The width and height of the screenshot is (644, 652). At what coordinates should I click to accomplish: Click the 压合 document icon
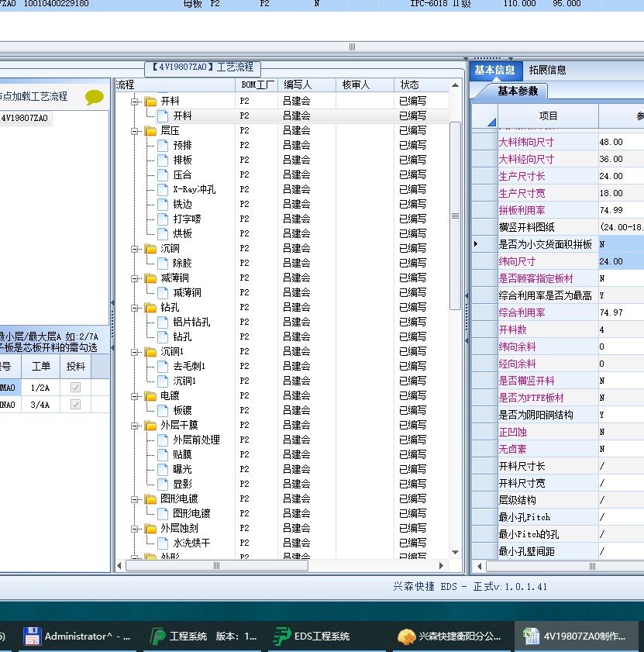pyautogui.click(x=163, y=174)
